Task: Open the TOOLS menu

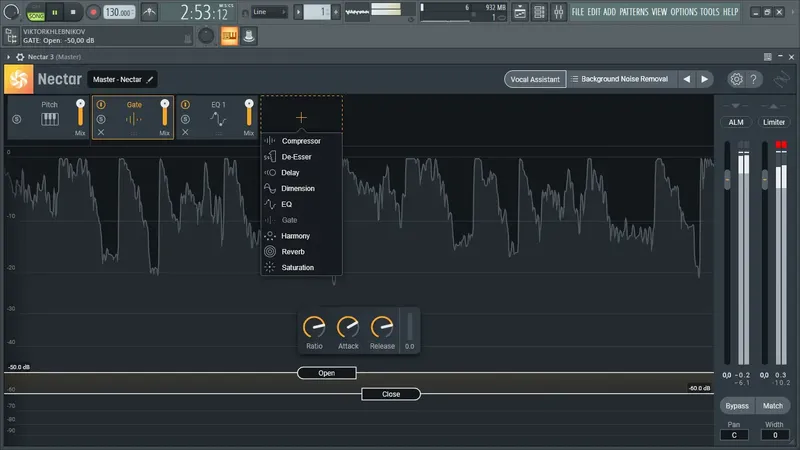Action: pyautogui.click(x=710, y=12)
